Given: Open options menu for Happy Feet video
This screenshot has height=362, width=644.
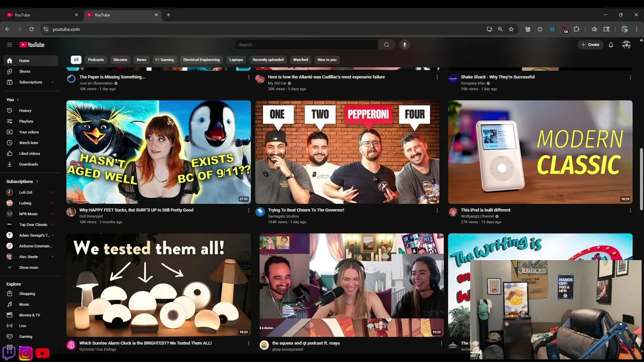Looking at the screenshot, I should 248,210.
